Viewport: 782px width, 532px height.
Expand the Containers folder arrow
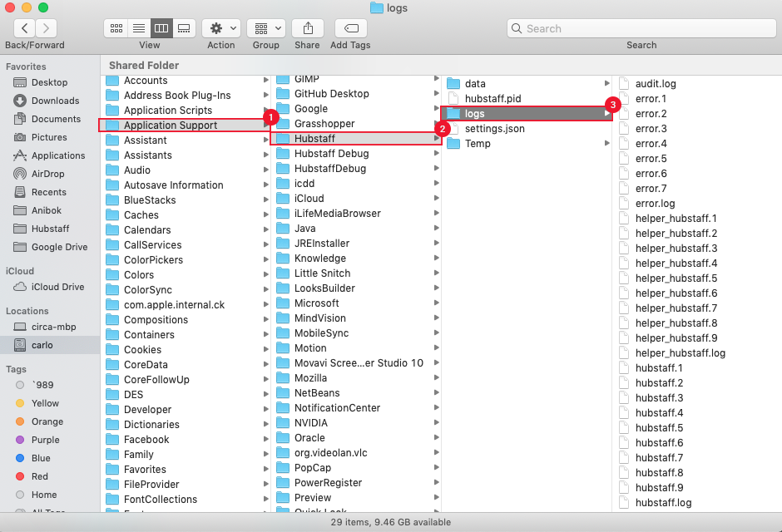266,334
